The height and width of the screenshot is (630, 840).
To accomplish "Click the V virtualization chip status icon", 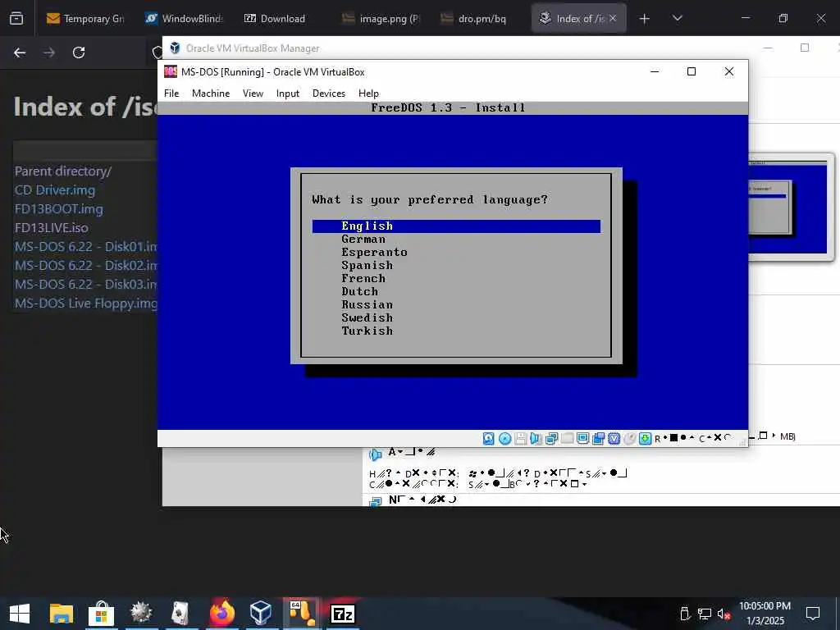I will [614, 439].
